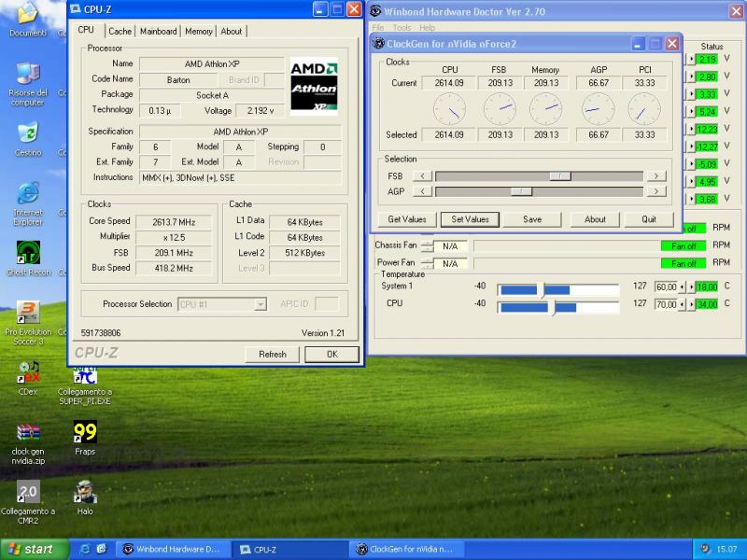This screenshot has height=560, width=747.
Task: Click Winbond Hardware Doctor title icon
Action: 376,11
